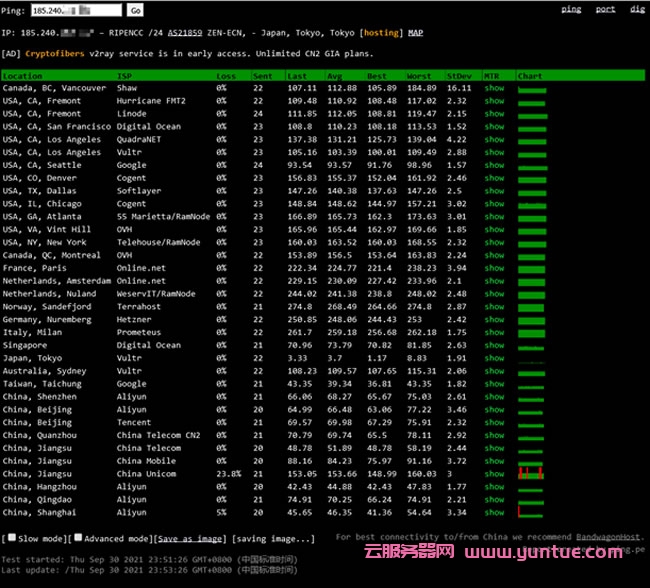The height and width of the screenshot is (588, 650).
Task: Show MTR for New York Telehouse/RamNode
Action: (494, 242)
